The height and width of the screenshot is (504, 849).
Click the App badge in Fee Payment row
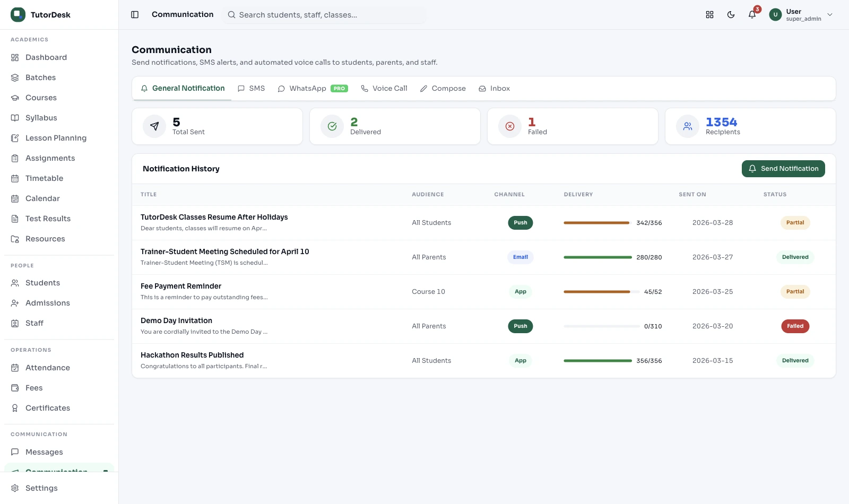[x=521, y=292]
